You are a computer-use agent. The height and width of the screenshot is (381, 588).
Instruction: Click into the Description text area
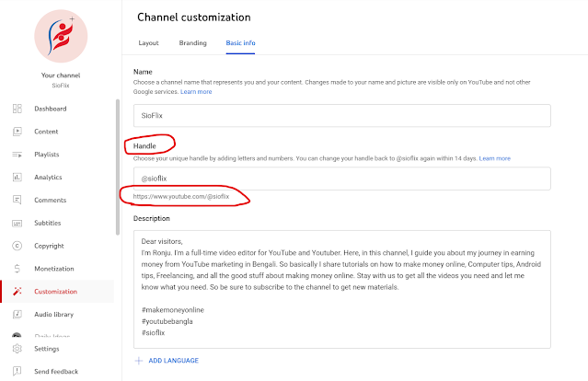click(342, 290)
